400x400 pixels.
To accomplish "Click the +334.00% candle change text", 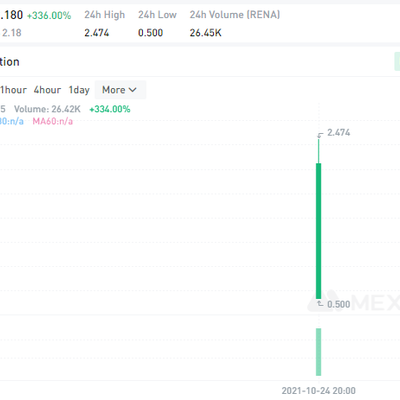I will (110, 109).
